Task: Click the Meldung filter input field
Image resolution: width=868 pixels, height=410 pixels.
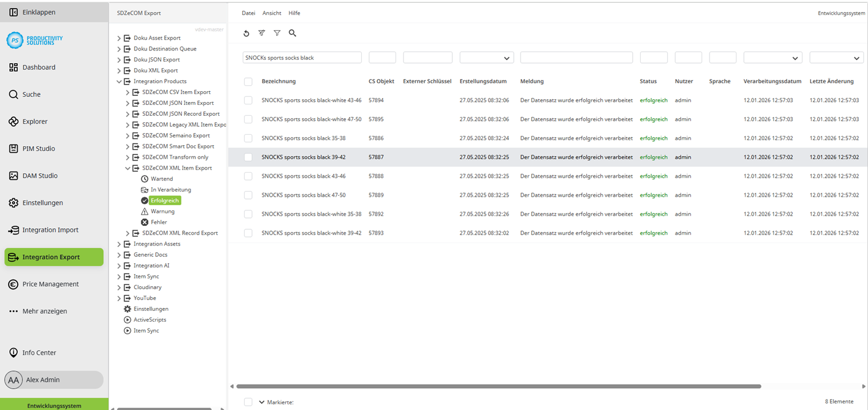Action: (x=576, y=58)
